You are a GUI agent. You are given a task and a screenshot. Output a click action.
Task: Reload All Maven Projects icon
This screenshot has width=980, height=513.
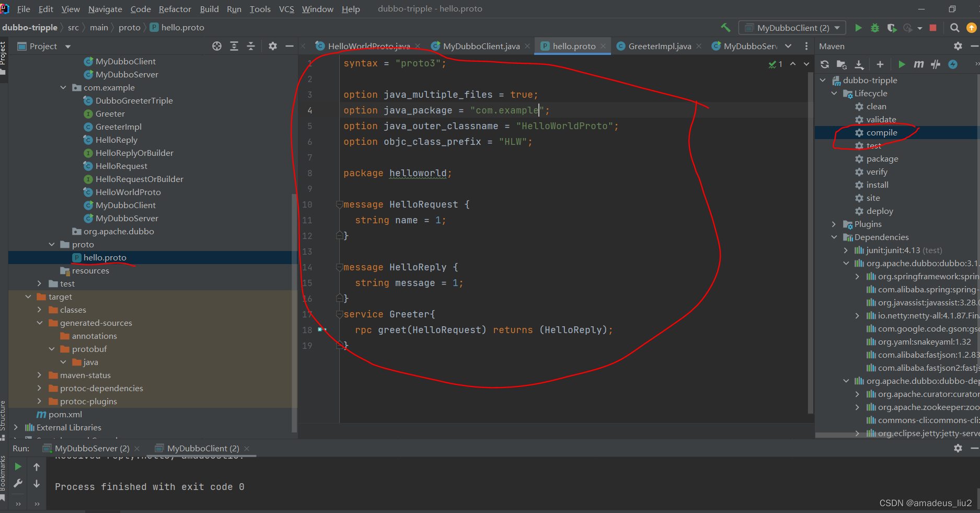coord(825,64)
